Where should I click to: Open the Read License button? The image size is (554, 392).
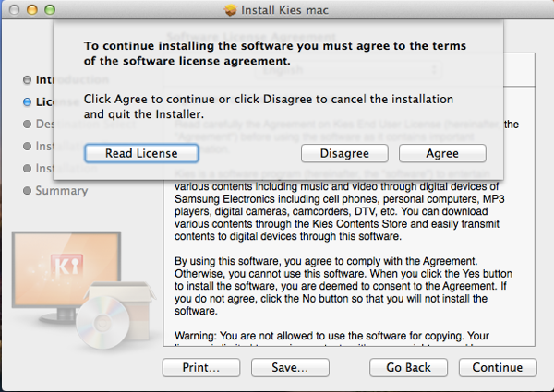[141, 153]
